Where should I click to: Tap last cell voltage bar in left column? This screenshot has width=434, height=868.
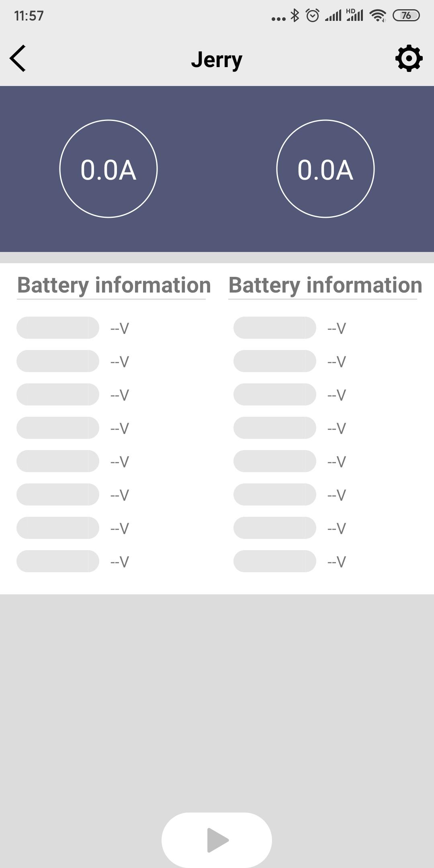58,561
